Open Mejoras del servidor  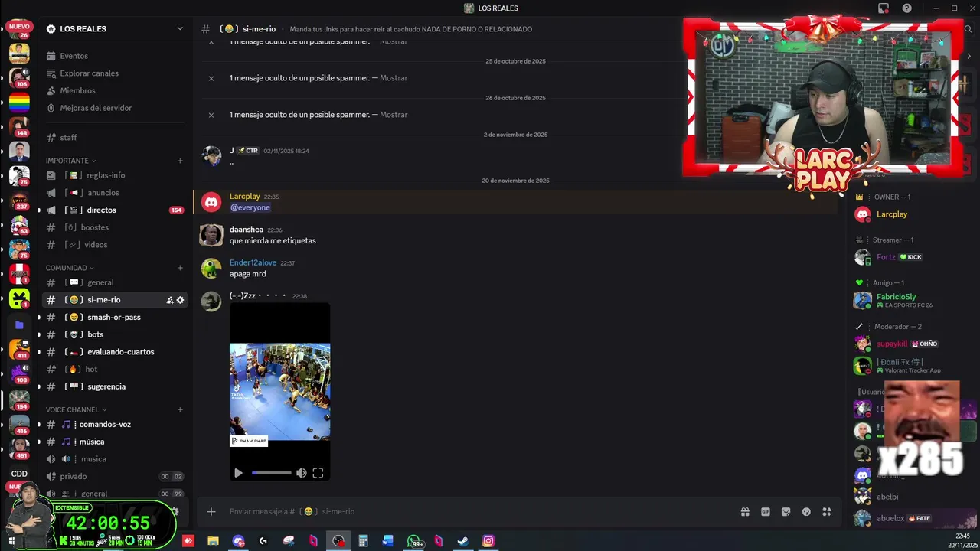(115, 108)
